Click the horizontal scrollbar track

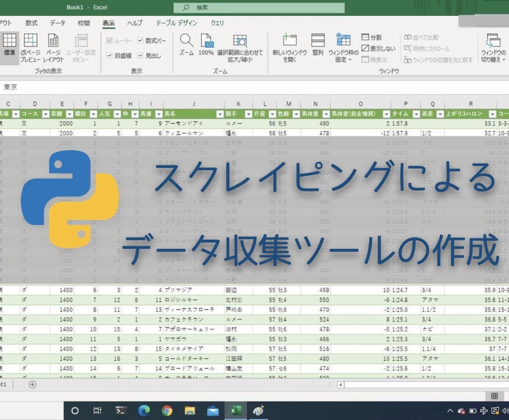(427, 385)
